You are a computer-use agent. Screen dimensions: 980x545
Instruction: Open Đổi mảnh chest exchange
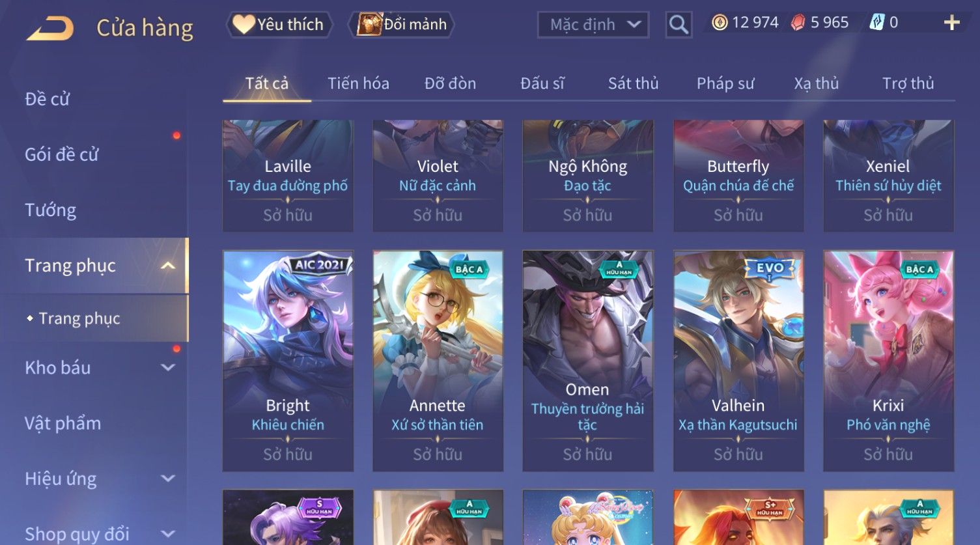click(402, 25)
